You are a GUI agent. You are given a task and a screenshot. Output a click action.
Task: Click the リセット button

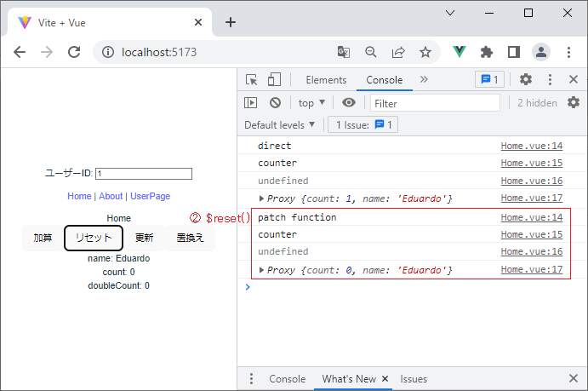point(94,238)
